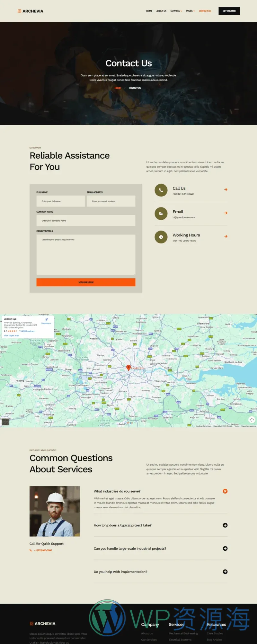
Task: Open "View larger map" link
Action: click(x=11, y=335)
